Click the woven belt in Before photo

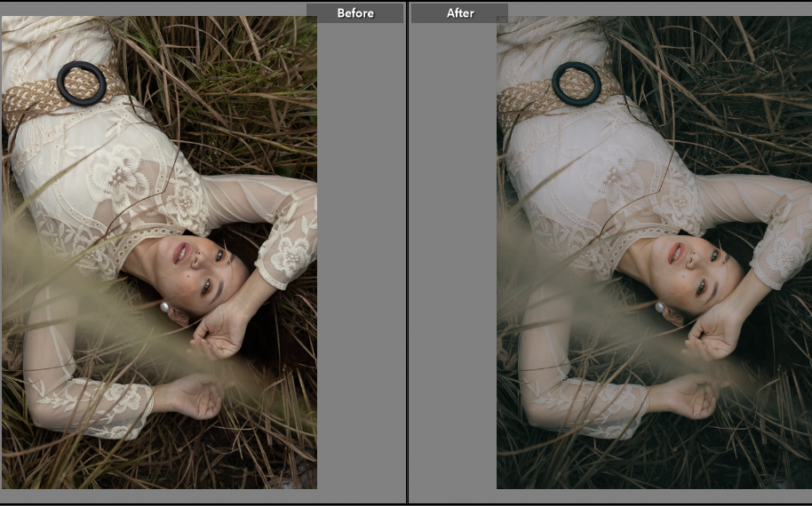tap(31, 99)
